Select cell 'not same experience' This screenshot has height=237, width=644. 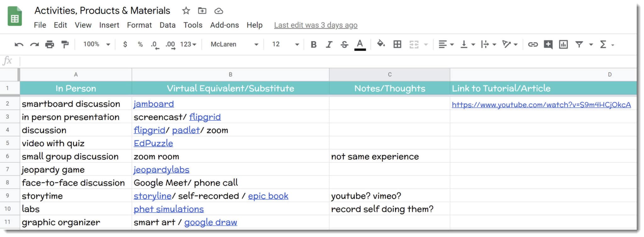coord(390,156)
